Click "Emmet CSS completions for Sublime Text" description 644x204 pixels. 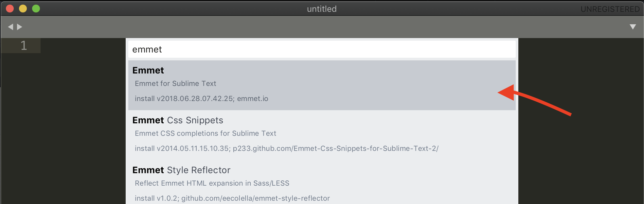[x=206, y=133]
